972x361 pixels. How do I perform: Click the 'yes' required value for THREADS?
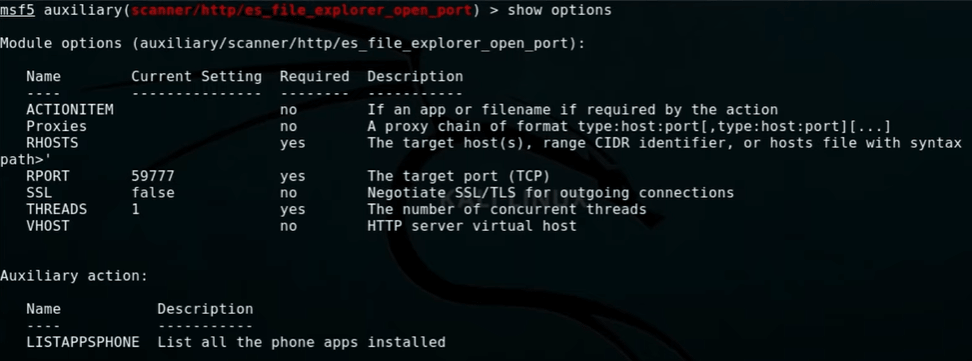click(x=293, y=210)
